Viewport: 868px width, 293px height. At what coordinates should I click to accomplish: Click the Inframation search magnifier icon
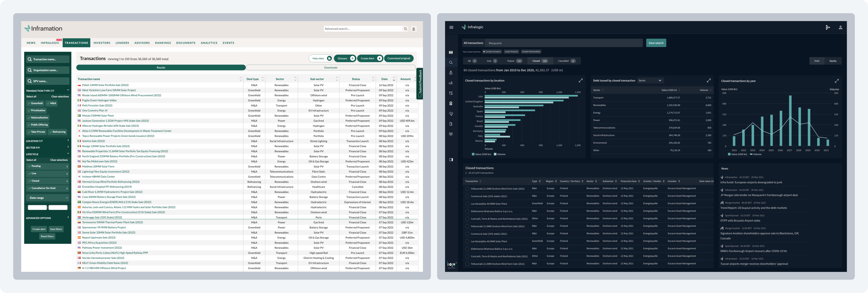pos(405,29)
